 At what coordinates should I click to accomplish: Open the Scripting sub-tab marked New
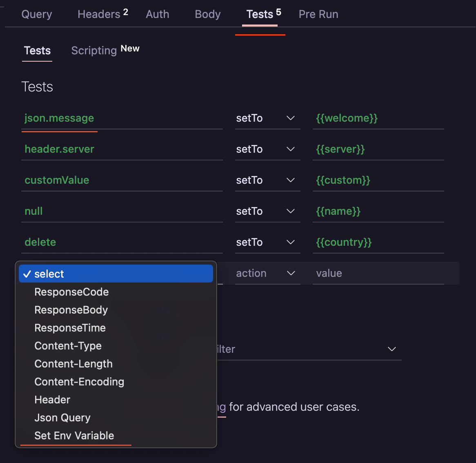tap(94, 50)
